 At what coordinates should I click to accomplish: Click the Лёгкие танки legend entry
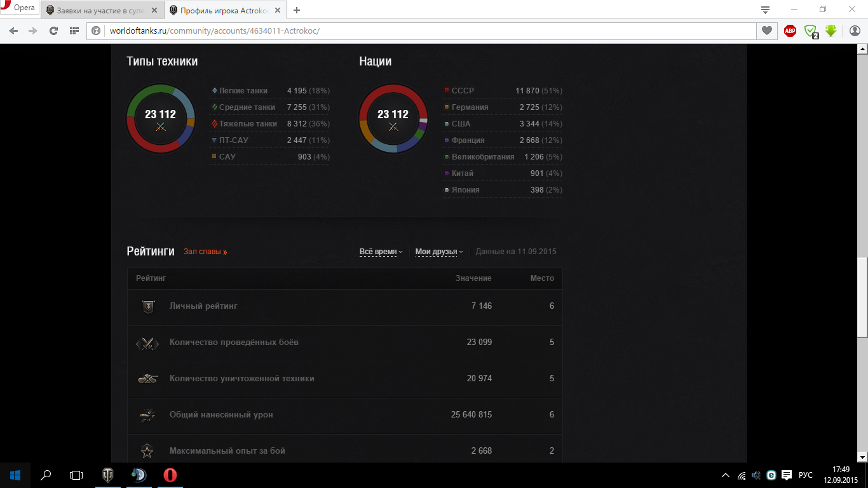click(270, 91)
